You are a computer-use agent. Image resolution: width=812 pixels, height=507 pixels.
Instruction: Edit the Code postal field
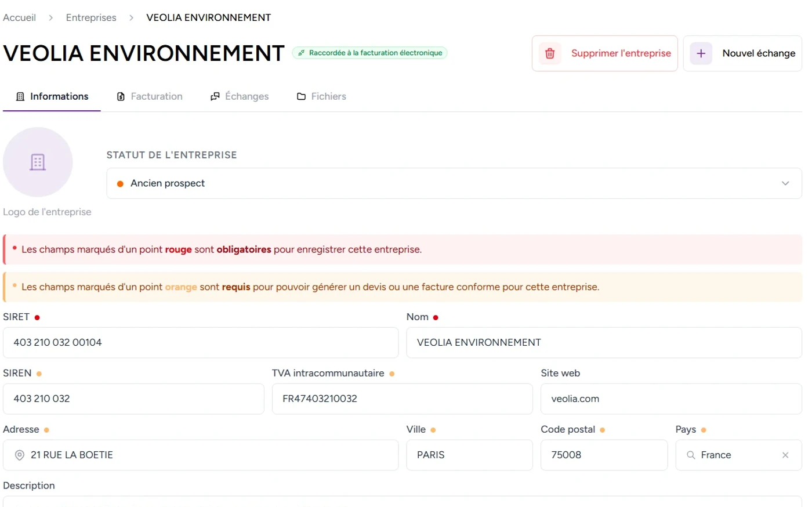pos(604,455)
